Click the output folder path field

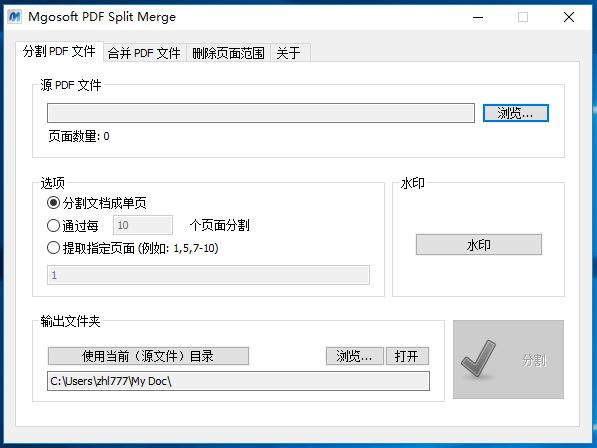point(238,381)
